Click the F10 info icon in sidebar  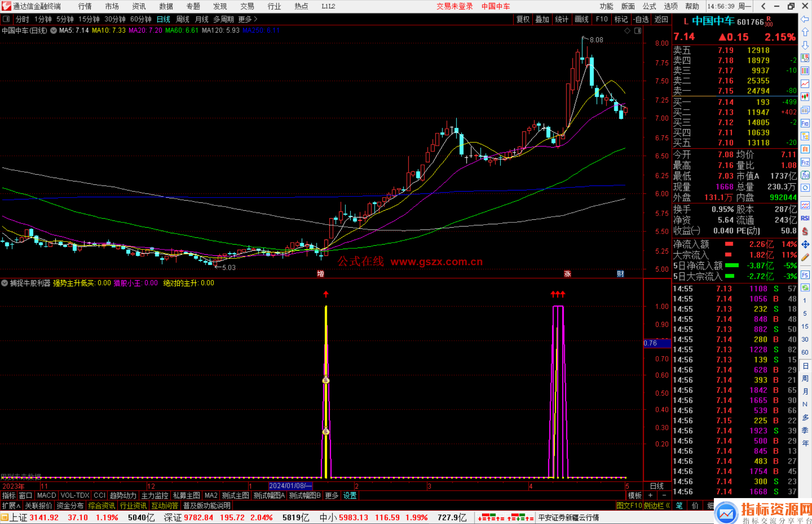click(x=805, y=123)
